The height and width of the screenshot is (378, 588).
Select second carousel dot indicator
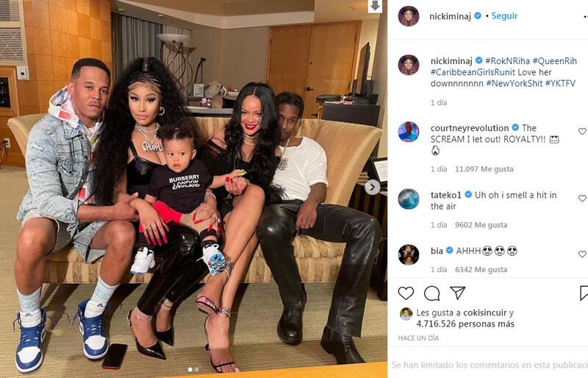pyautogui.click(x=196, y=370)
